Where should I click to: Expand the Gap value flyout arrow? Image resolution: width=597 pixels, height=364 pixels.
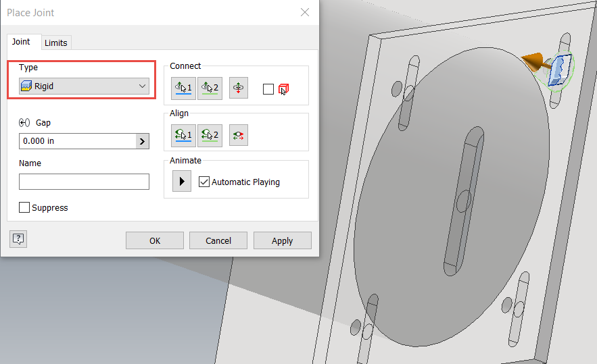(142, 141)
